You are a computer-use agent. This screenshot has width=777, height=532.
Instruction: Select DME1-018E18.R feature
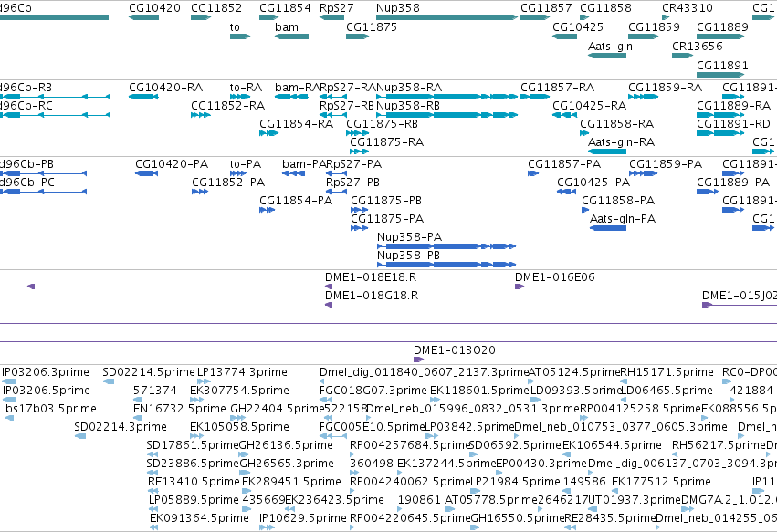329,287
